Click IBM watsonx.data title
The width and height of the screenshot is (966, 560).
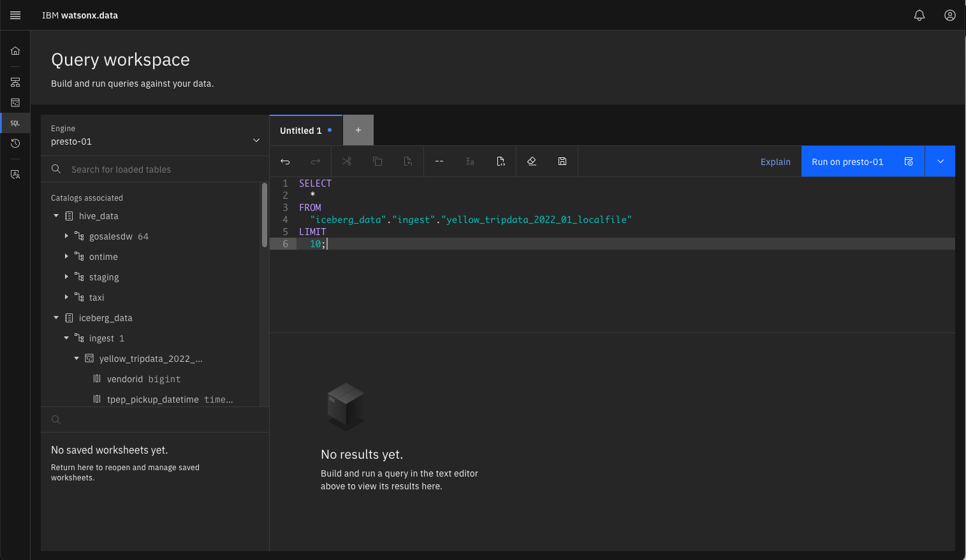[80, 15]
